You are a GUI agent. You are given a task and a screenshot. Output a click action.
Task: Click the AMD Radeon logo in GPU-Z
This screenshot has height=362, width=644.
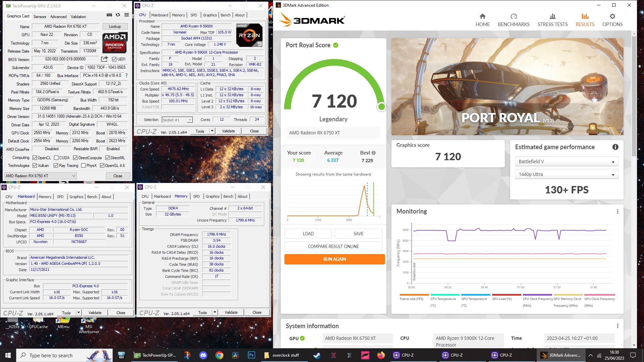(115, 43)
